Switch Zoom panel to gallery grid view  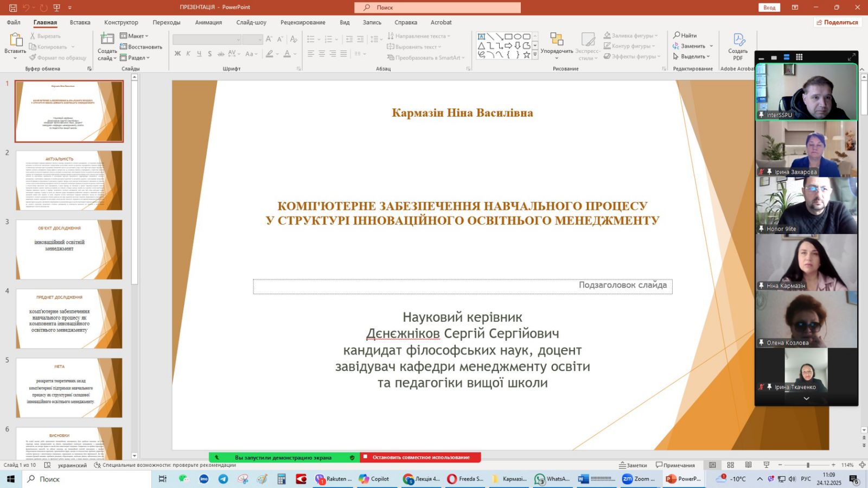799,57
